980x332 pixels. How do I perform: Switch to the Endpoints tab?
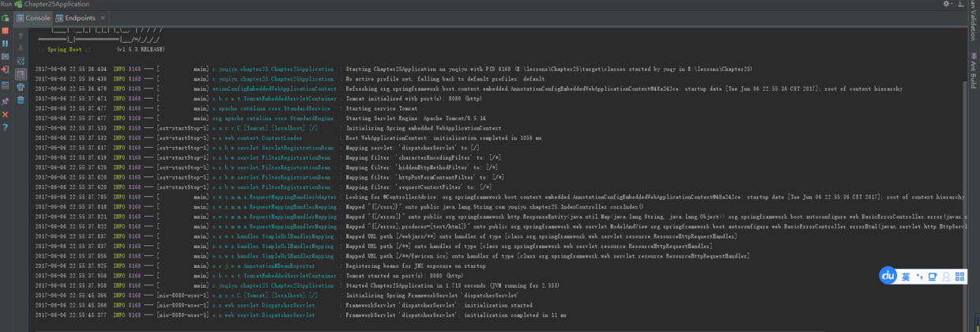click(x=73, y=17)
